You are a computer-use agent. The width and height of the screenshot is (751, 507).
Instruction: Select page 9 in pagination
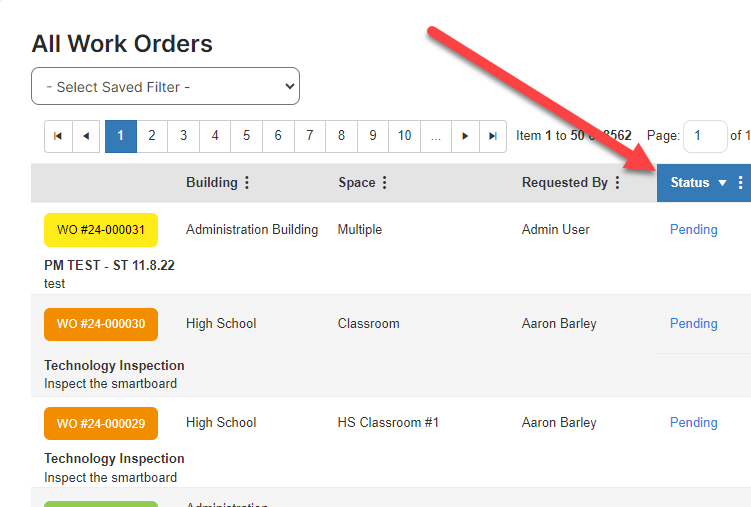coord(373,136)
